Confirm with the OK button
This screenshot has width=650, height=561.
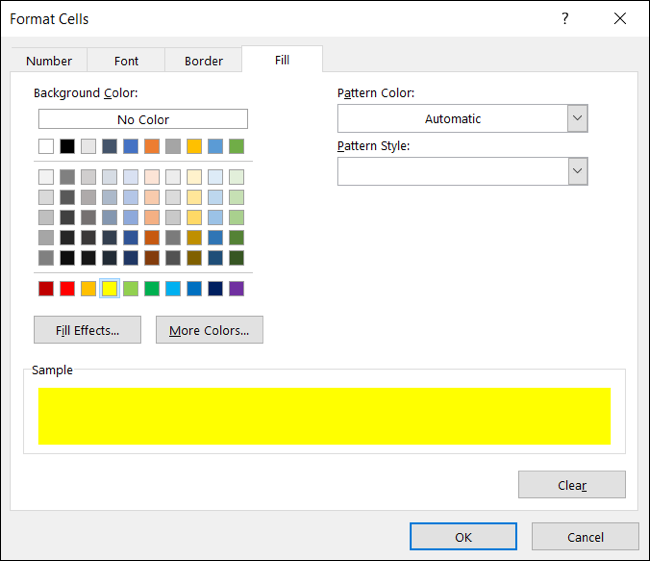(x=463, y=537)
